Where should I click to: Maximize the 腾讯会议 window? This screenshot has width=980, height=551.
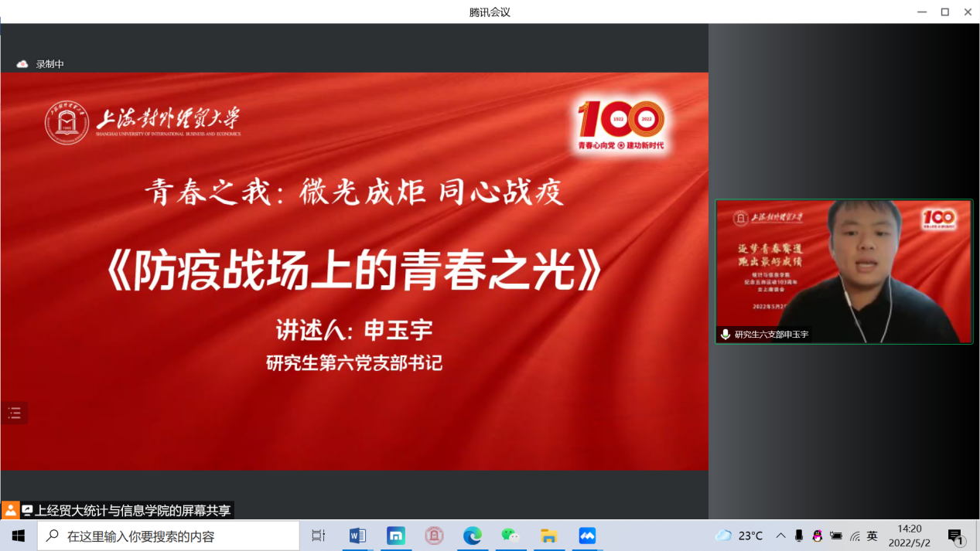(x=945, y=12)
